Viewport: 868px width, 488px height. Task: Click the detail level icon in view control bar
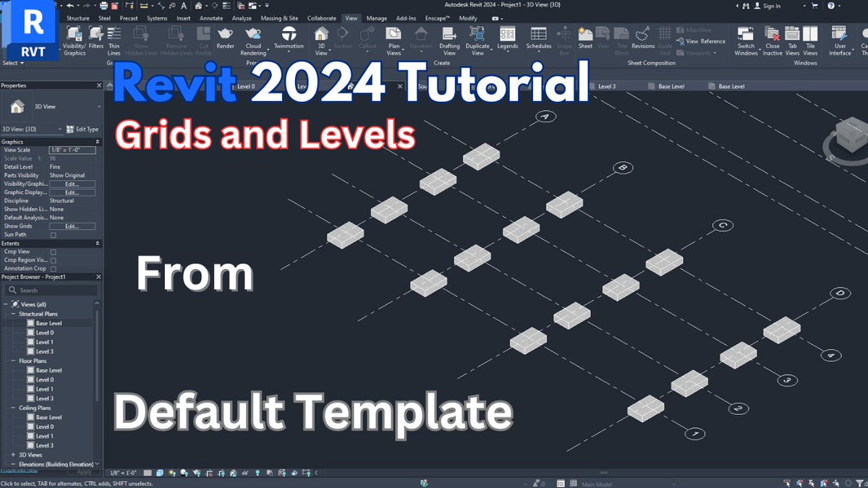tap(148, 473)
